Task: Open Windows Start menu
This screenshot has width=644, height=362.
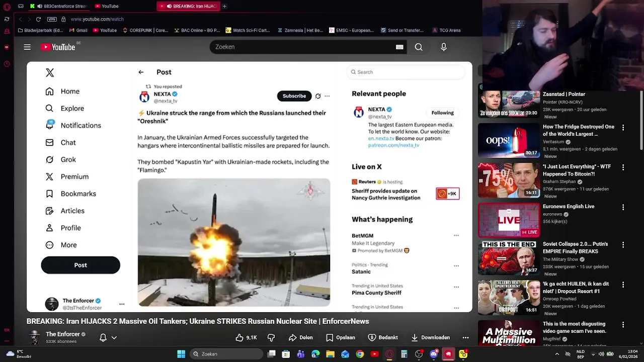Action: point(181,354)
